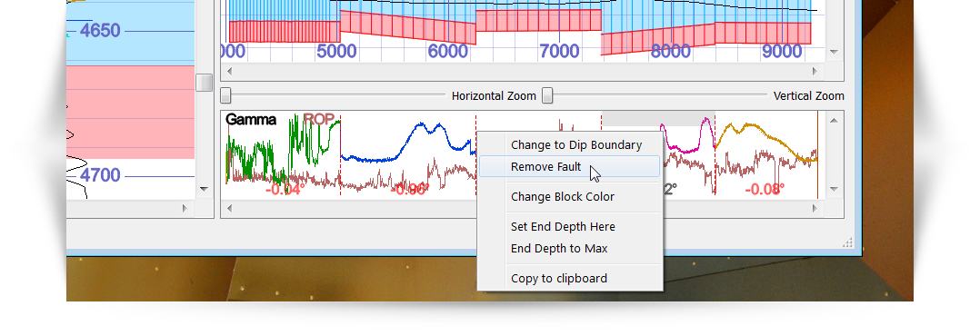The width and height of the screenshot is (980, 336).
Task: Select 'Set End Depth Here'
Action: (569, 227)
